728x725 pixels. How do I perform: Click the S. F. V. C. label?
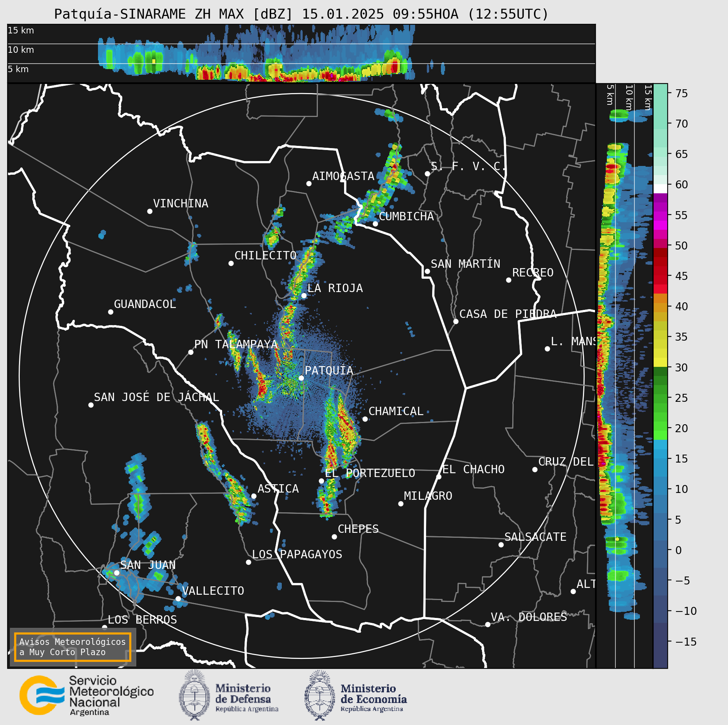[468, 166]
